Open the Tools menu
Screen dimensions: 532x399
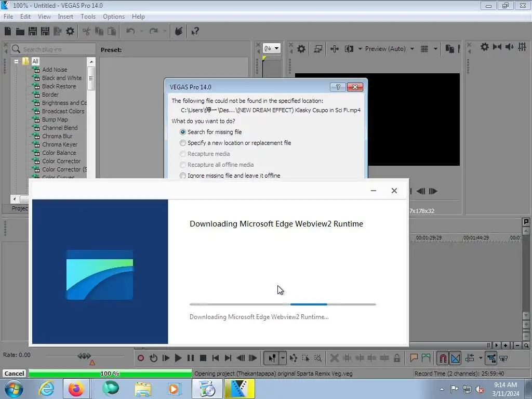coord(88,17)
